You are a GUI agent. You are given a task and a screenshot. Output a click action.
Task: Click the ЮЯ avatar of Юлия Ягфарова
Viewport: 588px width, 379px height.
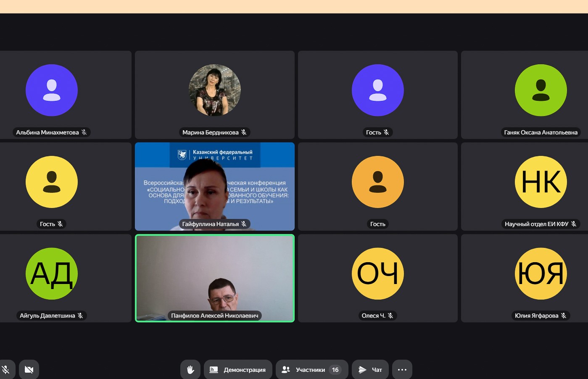coord(541,274)
